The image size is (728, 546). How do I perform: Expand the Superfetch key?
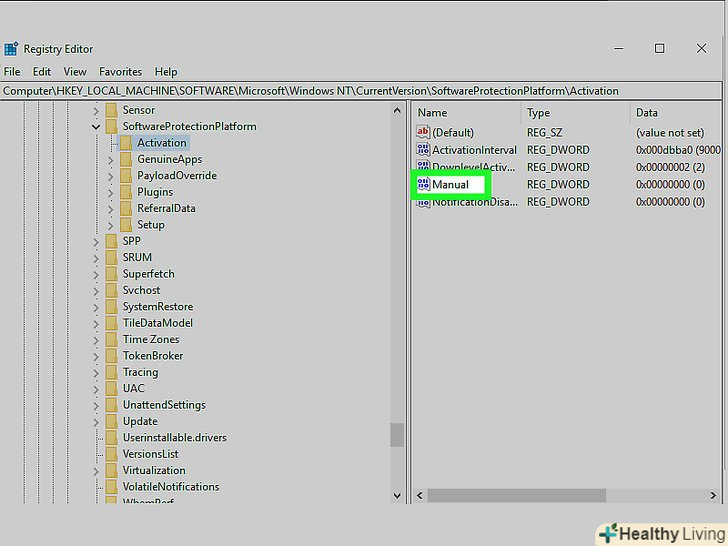click(96, 274)
